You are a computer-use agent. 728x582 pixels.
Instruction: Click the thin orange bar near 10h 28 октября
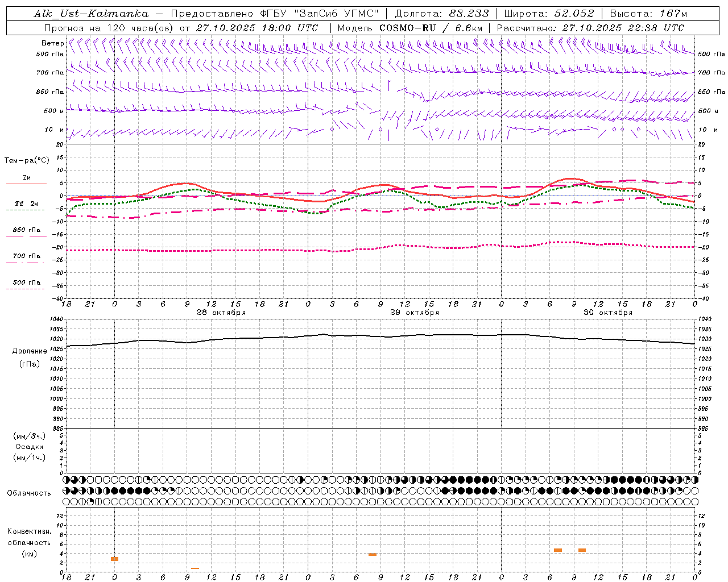[195, 568]
